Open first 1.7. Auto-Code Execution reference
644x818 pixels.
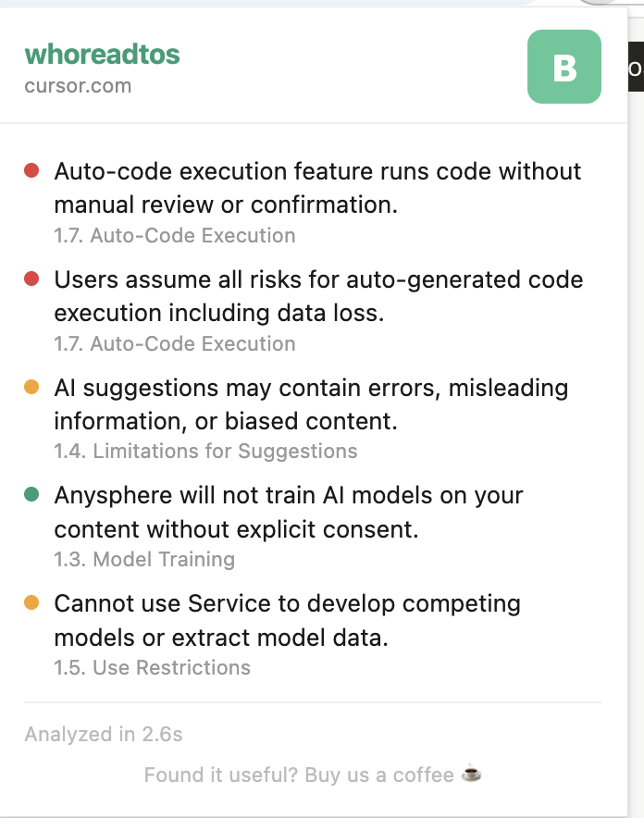point(175,236)
